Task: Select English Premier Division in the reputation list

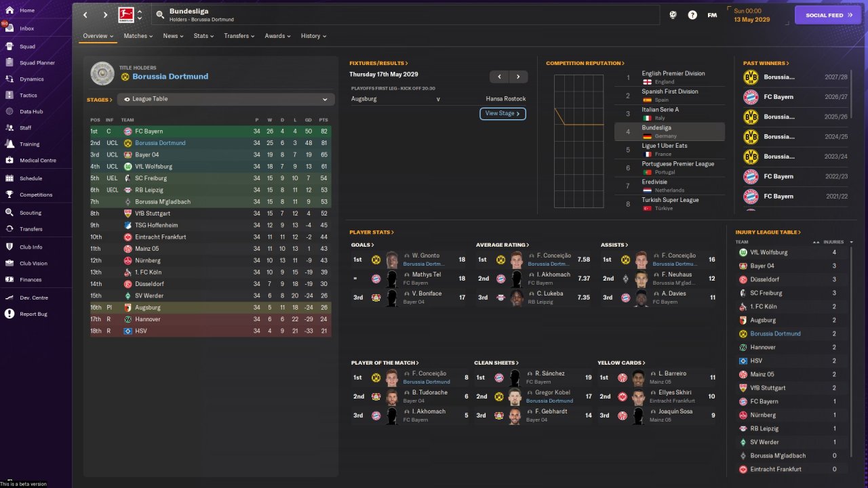Action: [669, 77]
